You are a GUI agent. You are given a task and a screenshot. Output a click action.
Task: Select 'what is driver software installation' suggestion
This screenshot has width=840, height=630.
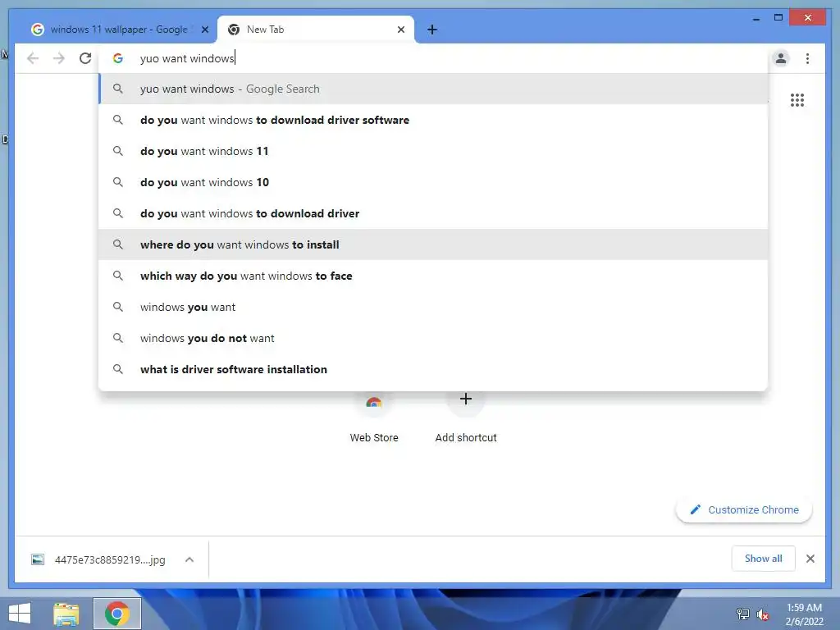[433, 369]
